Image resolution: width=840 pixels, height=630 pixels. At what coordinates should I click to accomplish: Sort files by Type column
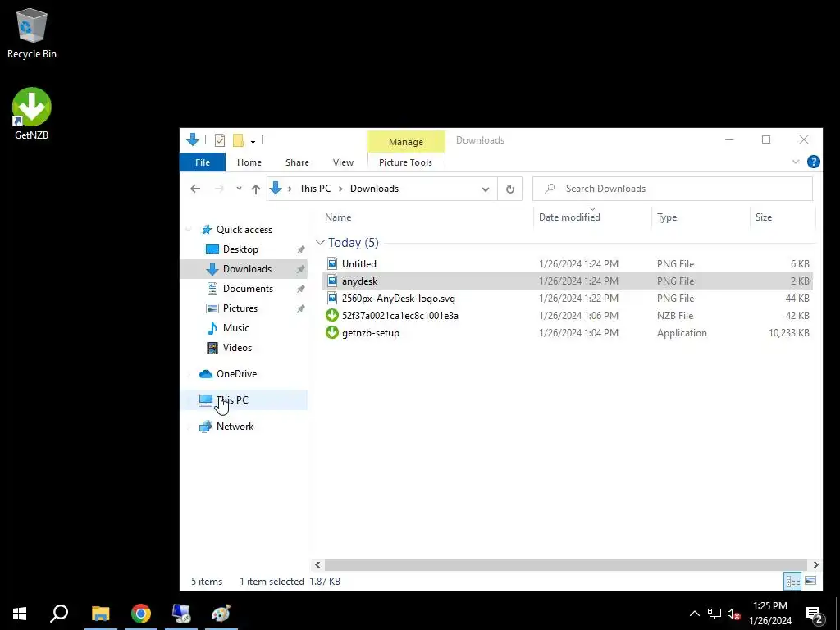pyautogui.click(x=667, y=217)
